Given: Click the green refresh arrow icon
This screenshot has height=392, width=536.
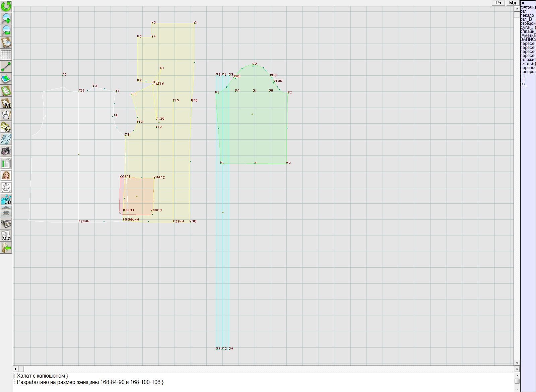Looking at the screenshot, I should point(6,6).
